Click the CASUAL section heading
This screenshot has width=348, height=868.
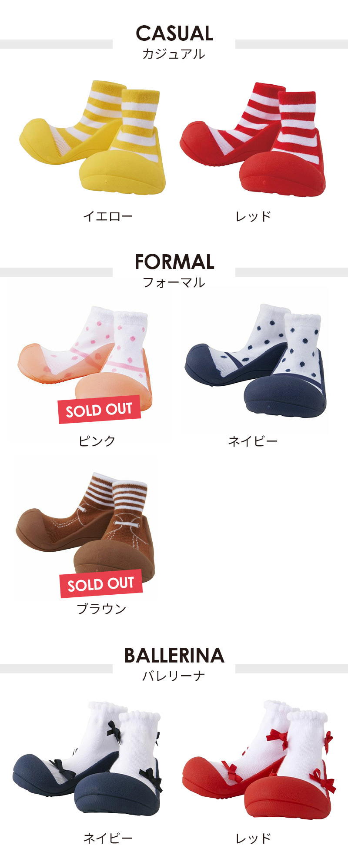174,33
